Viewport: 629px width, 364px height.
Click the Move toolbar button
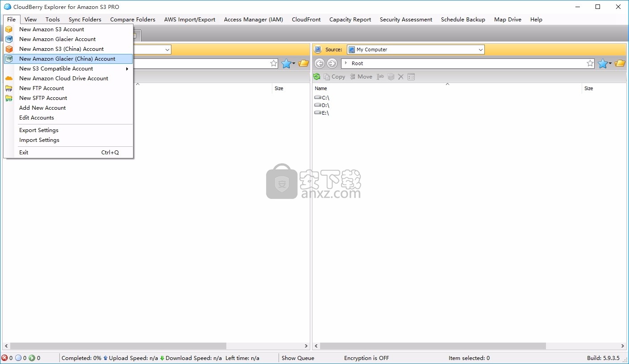361,77
